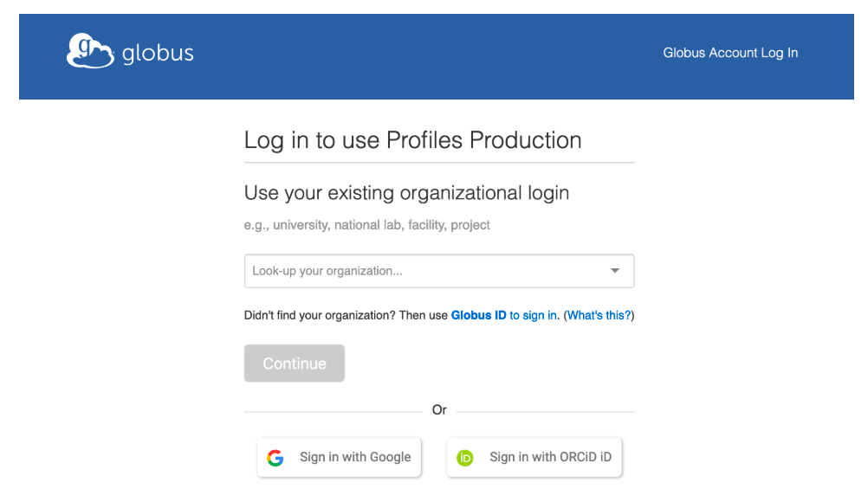Screen dimensions: 868x502
Task: Click the "Then use" text before Globus ID
Action: click(423, 315)
